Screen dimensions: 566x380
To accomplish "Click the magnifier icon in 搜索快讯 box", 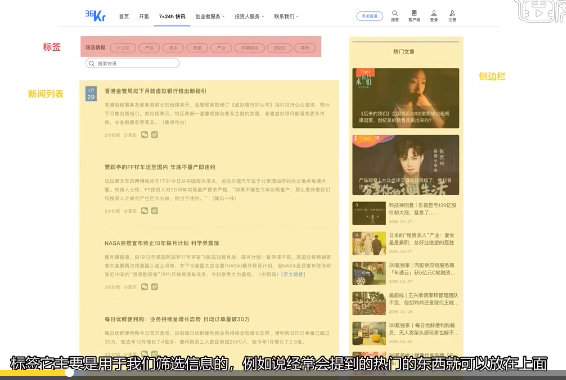I will tap(92, 64).
